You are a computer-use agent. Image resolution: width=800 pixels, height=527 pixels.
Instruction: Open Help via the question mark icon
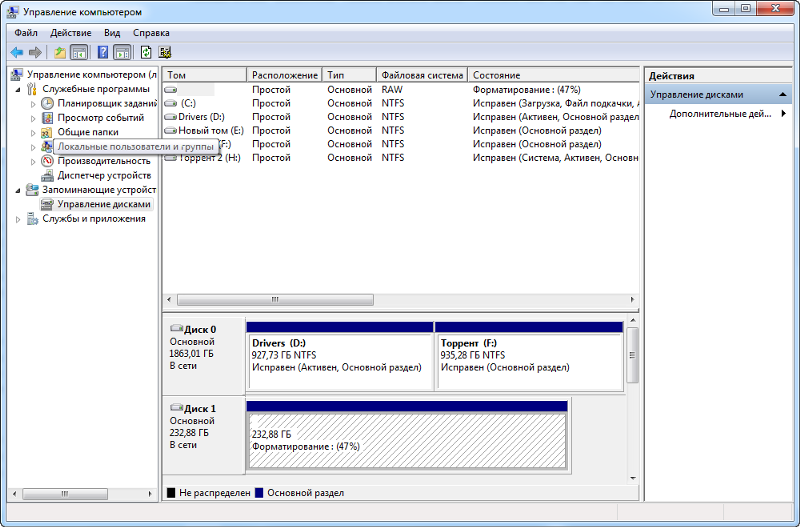point(103,52)
